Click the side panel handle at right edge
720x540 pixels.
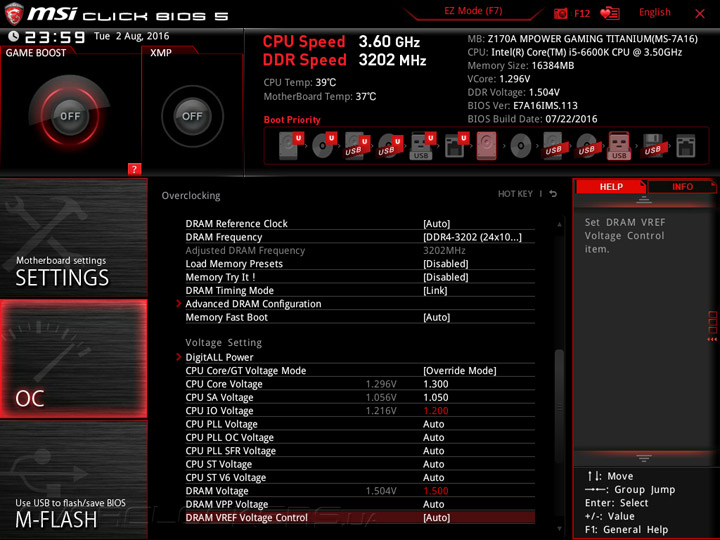point(713,326)
